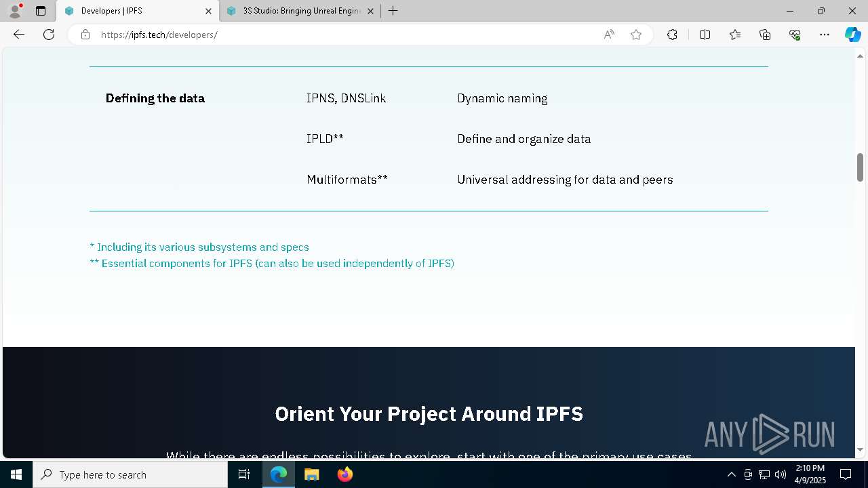The height and width of the screenshot is (488, 868).
Task: Select 'Universal addressing for data and peers'
Action: click(565, 180)
